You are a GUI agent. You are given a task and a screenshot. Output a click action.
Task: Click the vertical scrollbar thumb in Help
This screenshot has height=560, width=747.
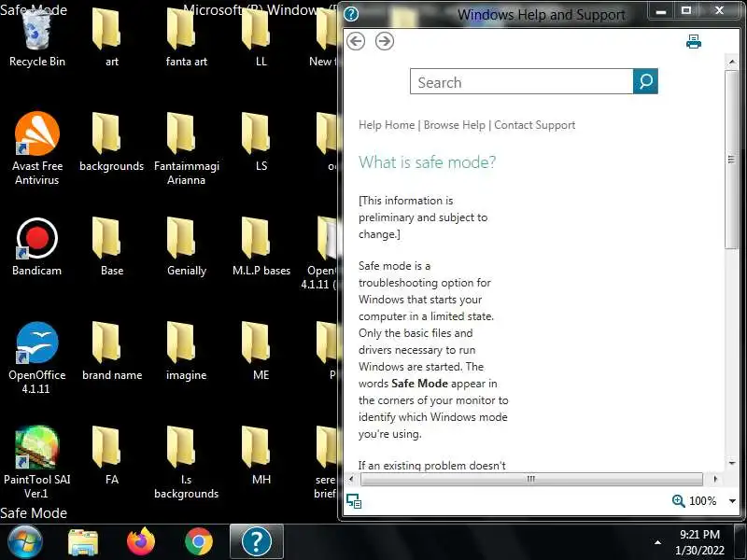click(x=731, y=160)
